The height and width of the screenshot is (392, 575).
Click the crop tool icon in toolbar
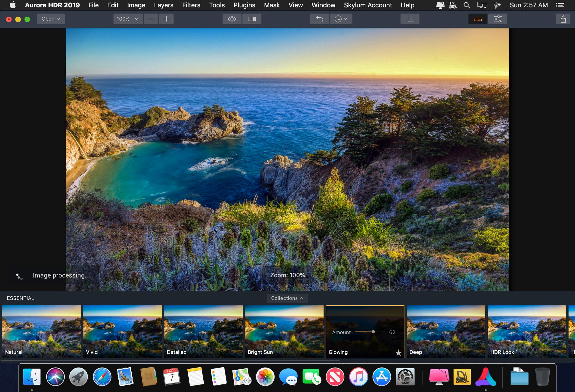coord(410,19)
